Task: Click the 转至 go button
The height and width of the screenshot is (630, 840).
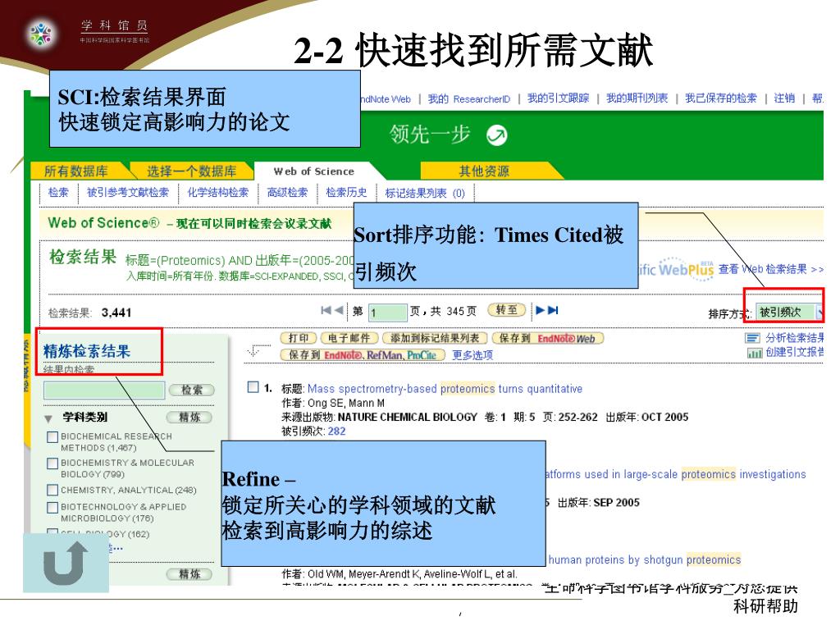Action: point(507,310)
